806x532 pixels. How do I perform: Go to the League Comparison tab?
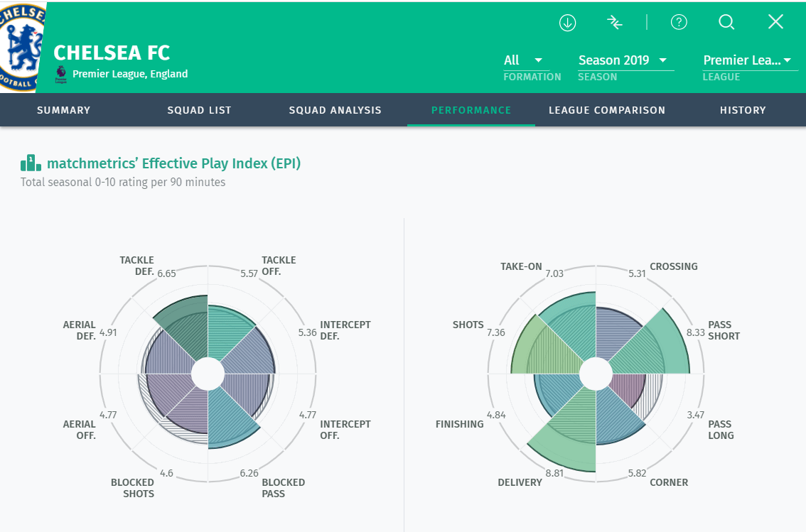point(607,110)
